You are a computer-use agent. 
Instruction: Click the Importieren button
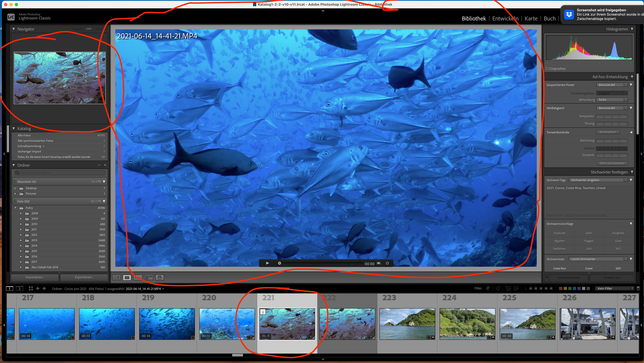pyautogui.click(x=35, y=277)
